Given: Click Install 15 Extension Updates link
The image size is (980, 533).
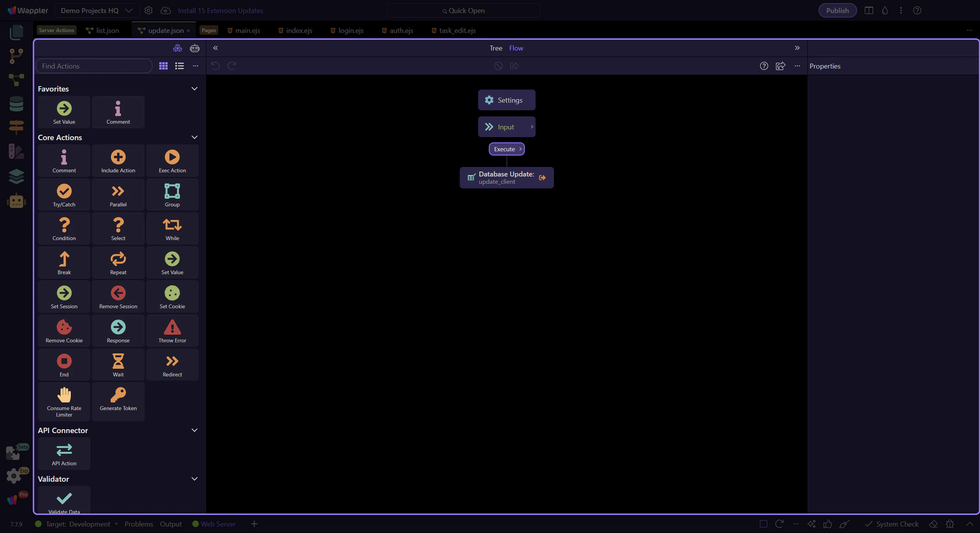Looking at the screenshot, I should point(220,10).
